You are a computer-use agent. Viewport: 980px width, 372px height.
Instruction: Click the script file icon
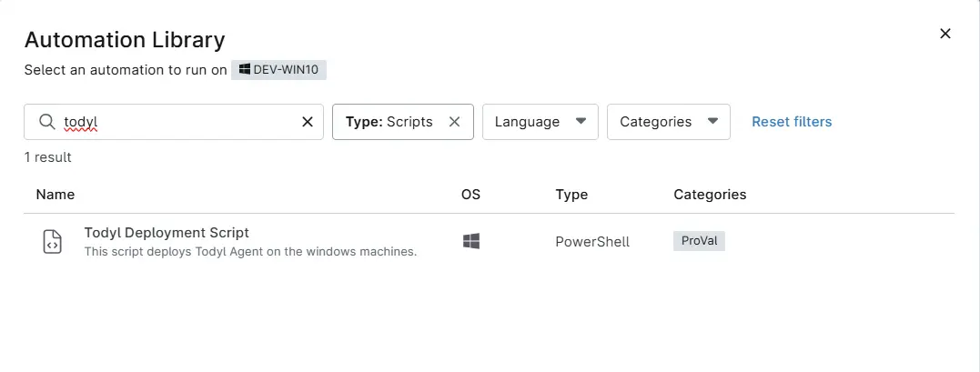53,241
